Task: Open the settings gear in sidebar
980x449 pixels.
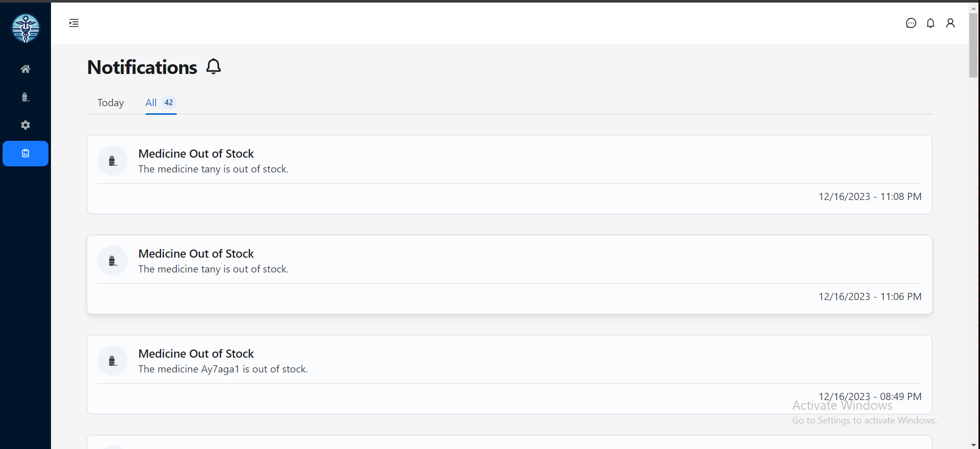Action: [25, 125]
